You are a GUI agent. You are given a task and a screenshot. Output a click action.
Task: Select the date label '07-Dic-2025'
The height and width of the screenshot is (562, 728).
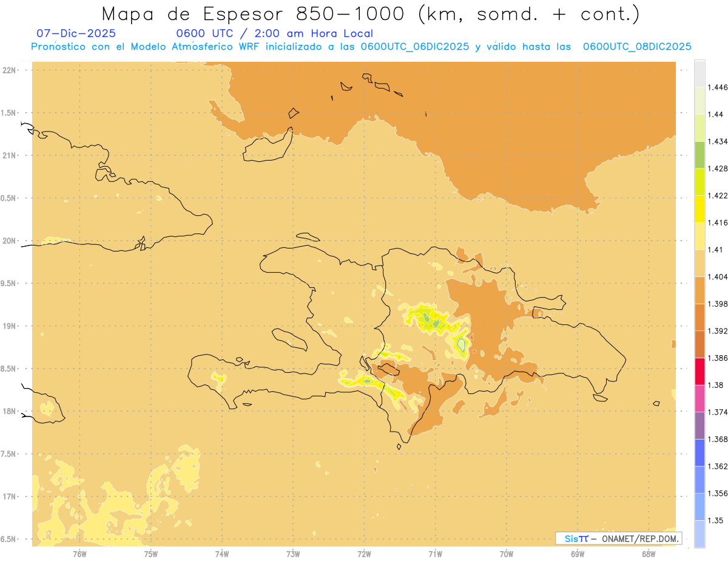pos(76,33)
